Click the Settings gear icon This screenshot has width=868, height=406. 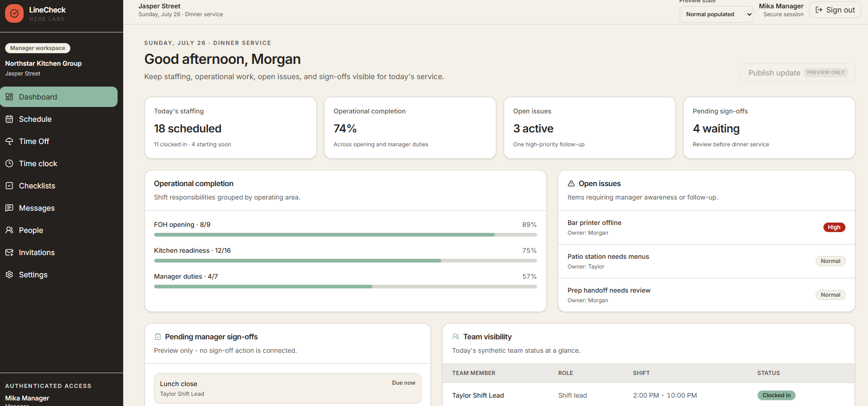pyautogui.click(x=9, y=275)
